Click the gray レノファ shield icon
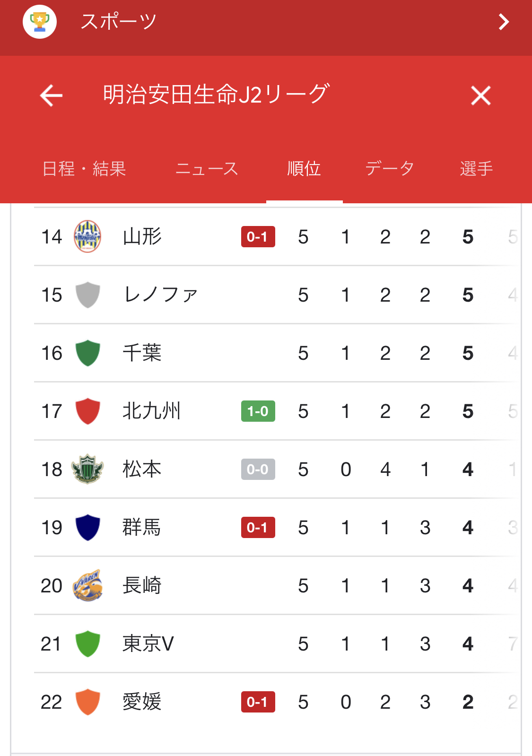The image size is (532, 756). coord(87,295)
